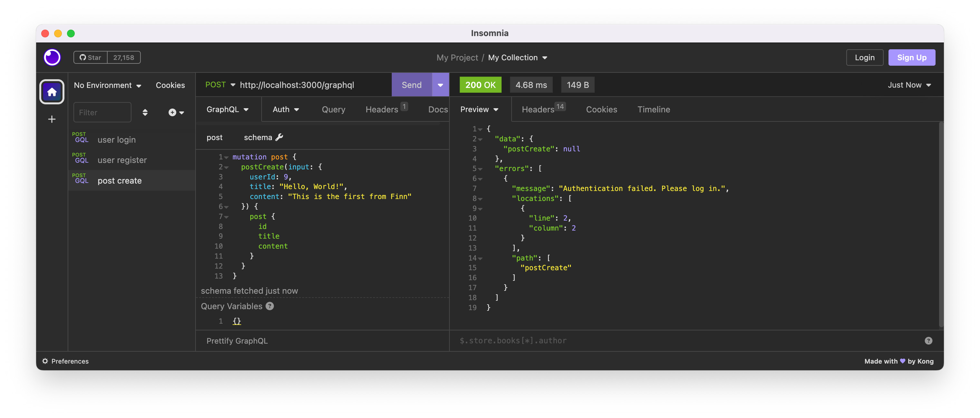Click the Query Variables label

[x=231, y=306]
